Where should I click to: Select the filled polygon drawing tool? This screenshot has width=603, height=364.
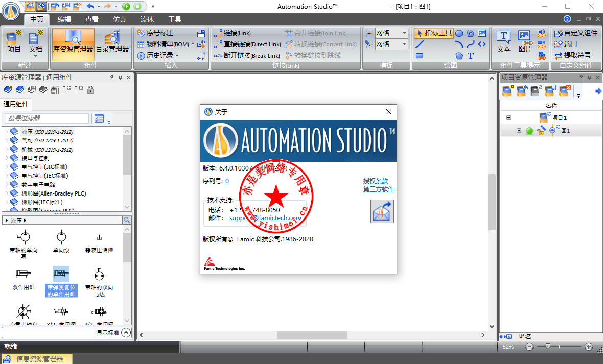pyautogui.click(x=459, y=56)
